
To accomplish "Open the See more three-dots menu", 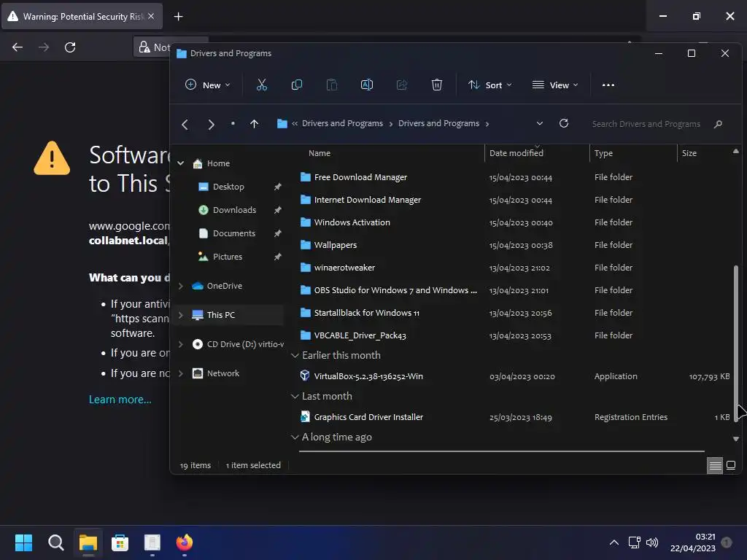I will coord(608,85).
